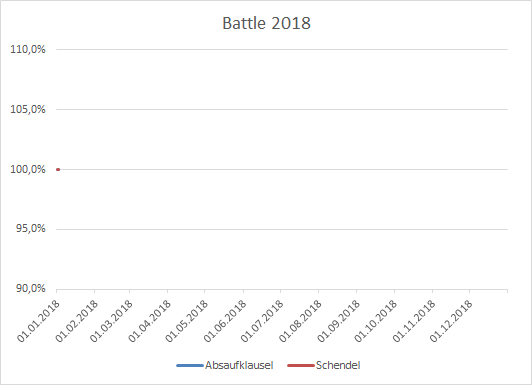Select the Battle 2018 chart title

pos(266,23)
